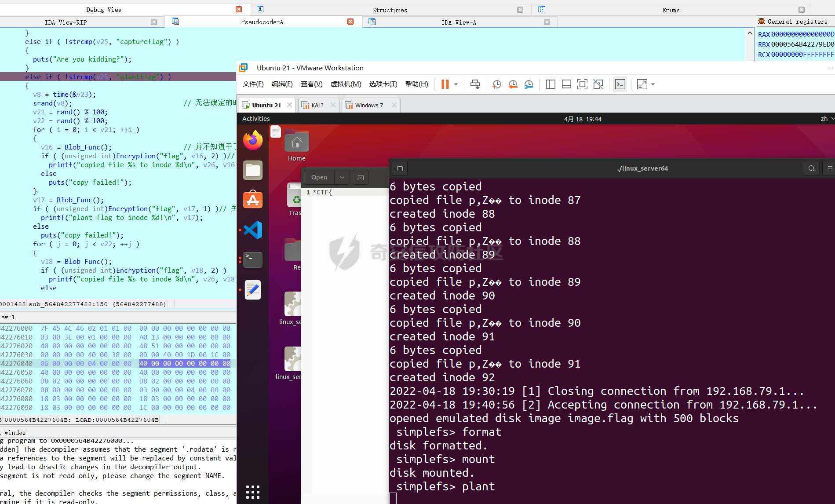835x504 pixels.
Task: Close the Debug View tab
Action: point(239,9)
